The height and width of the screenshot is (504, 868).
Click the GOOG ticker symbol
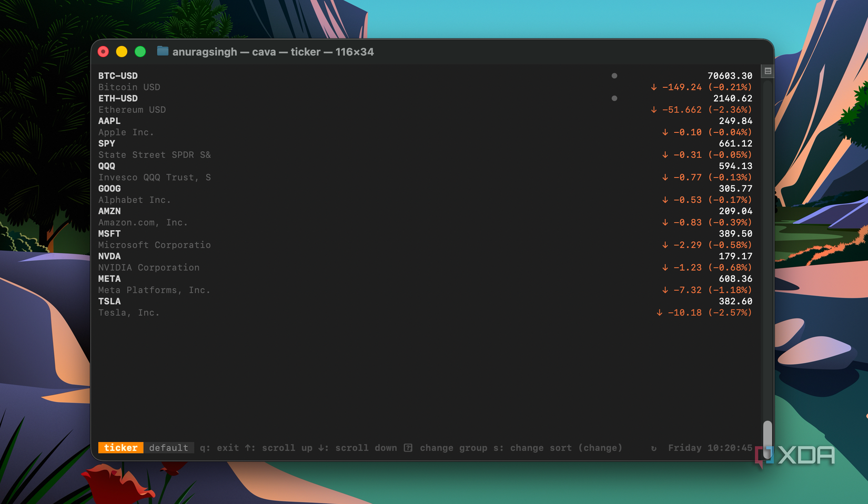109,189
